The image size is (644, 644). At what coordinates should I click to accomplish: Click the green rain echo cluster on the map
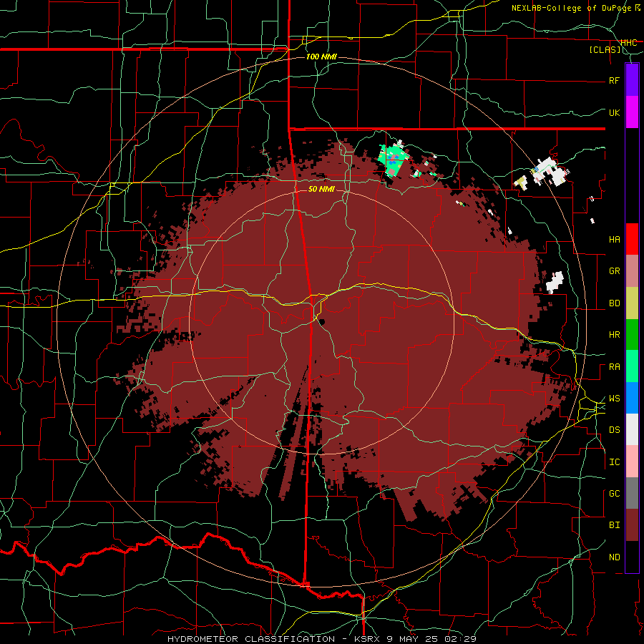(393, 160)
